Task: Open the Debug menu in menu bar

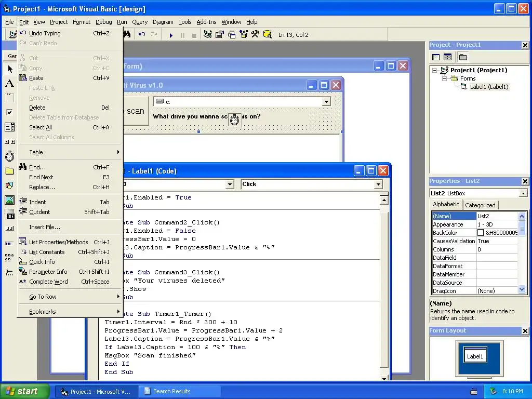Action: 103,22
